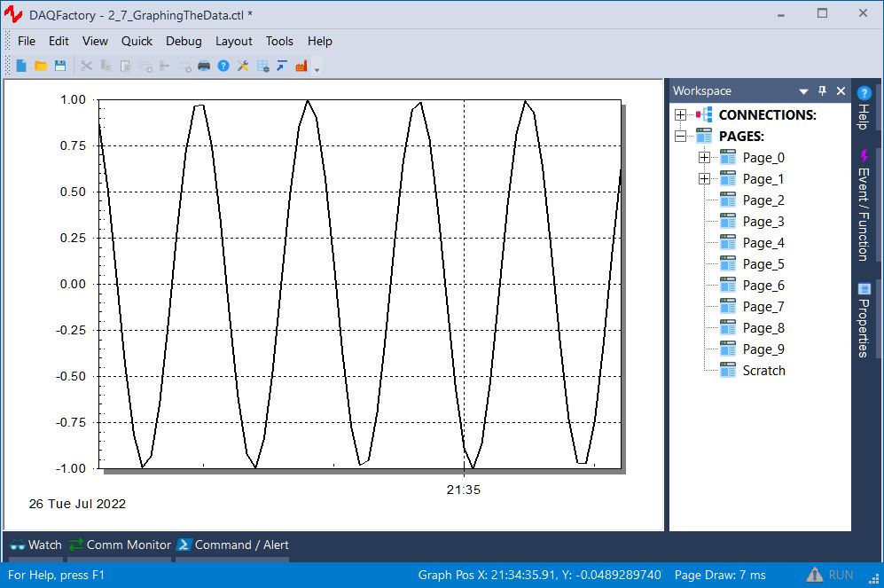Click the Open folder toolbar icon
Viewport: 884px width, 588px height.
[41, 66]
